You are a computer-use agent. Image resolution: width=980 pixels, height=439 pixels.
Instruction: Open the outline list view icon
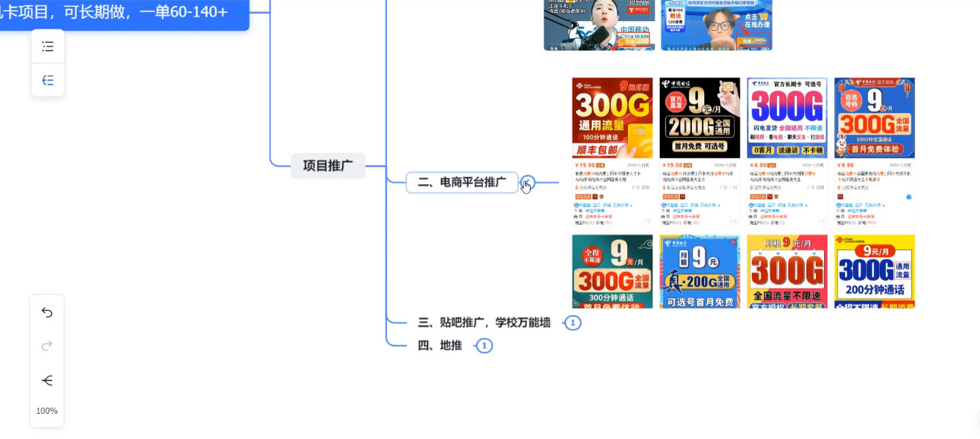[x=47, y=46]
